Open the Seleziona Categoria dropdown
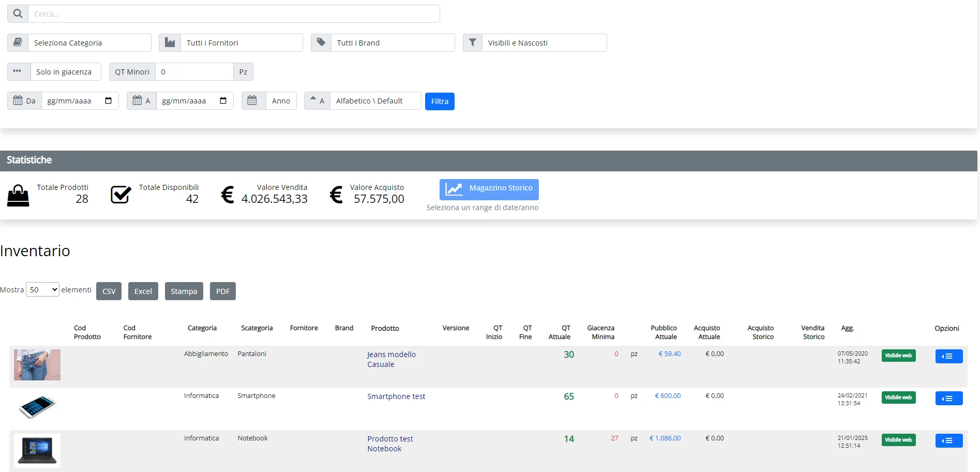Viewport: 980px width, 472px height. [x=89, y=42]
